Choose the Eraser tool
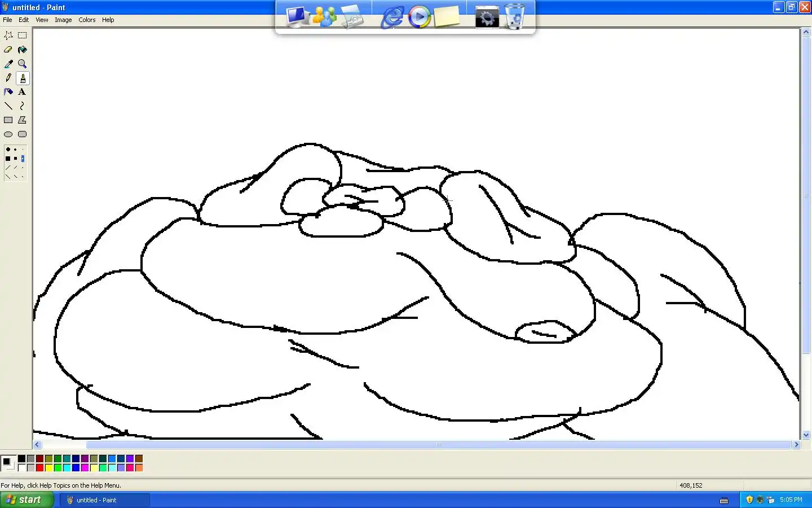The height and width of the screenshot is (508, 812). point(8,50)
